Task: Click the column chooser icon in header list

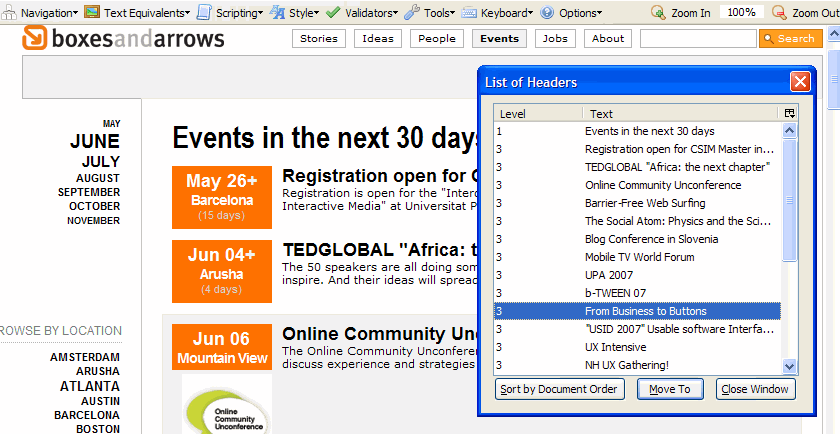Action: (789, 113)
